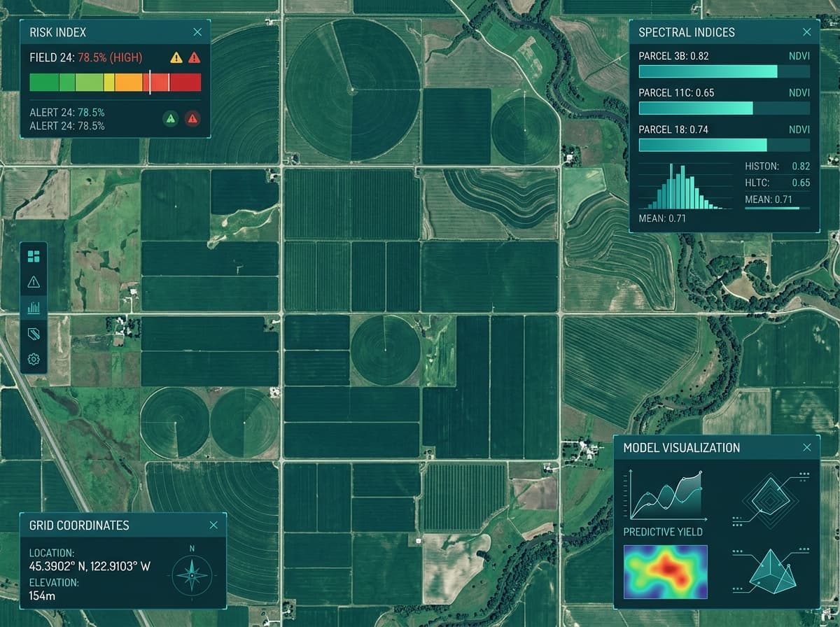Select the first 'ALERT 24: 78.5%' line
Screen dimensions: 840x627
pos(67,112)
